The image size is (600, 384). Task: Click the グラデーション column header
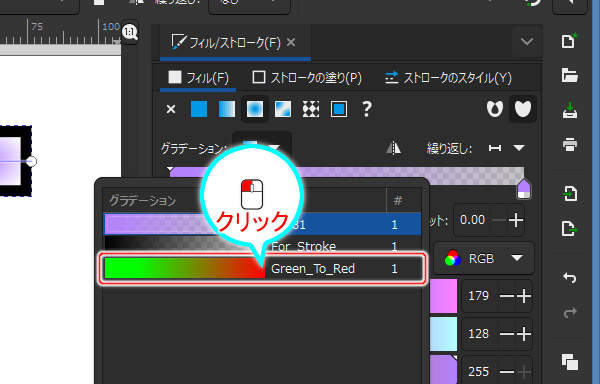tap(143, 200)
